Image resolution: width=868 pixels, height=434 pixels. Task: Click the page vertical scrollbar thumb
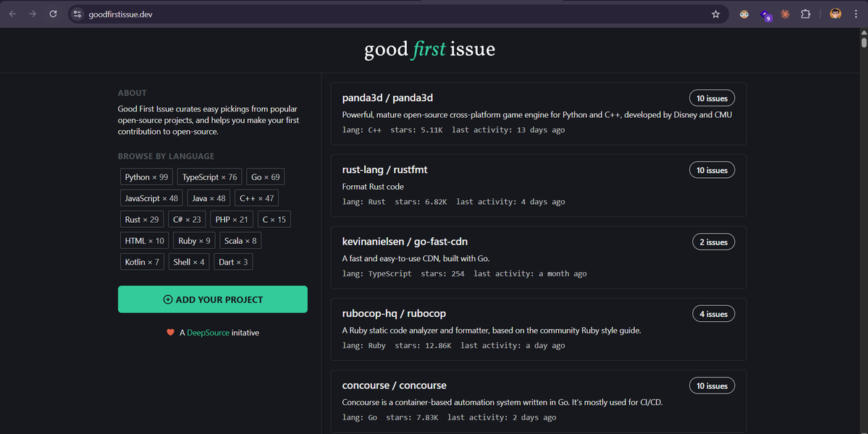click(864, 43)
